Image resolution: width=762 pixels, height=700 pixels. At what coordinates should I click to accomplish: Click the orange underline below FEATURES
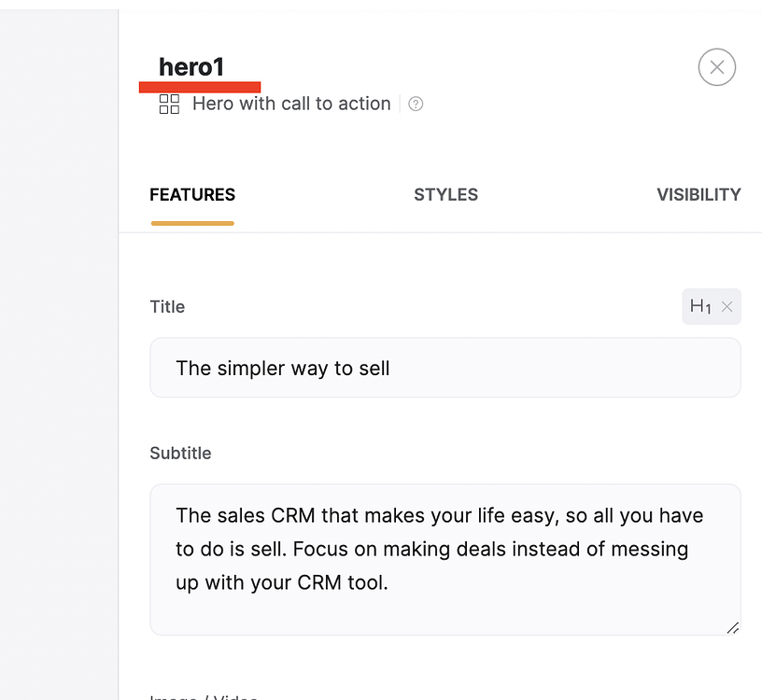(x=192, y=223)
